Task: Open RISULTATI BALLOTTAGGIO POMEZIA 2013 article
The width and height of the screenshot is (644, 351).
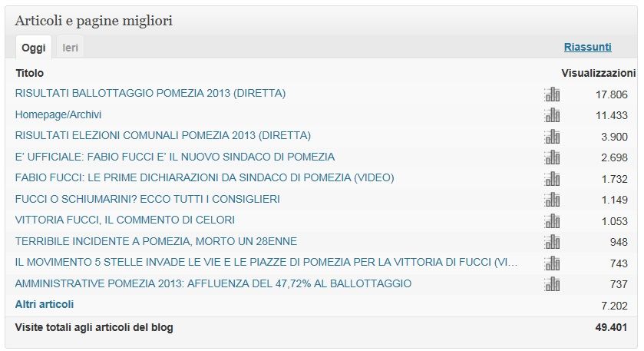Action: (150, 93)
